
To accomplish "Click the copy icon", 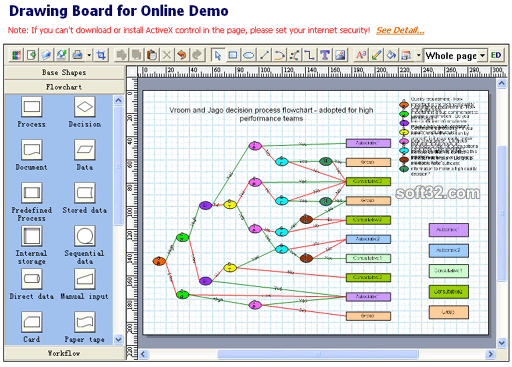I will (137, 55).
